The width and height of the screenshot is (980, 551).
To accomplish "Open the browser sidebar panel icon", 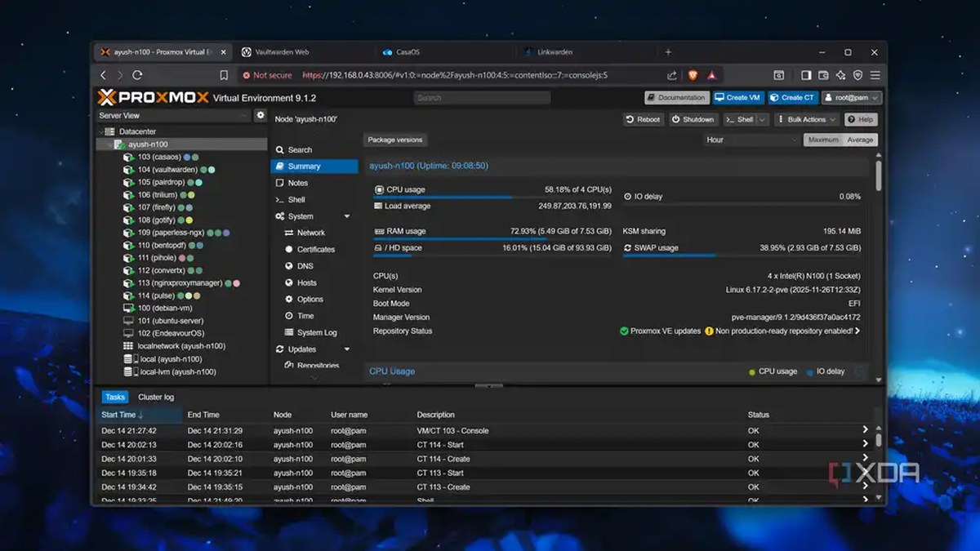I will tap(806, 75).
